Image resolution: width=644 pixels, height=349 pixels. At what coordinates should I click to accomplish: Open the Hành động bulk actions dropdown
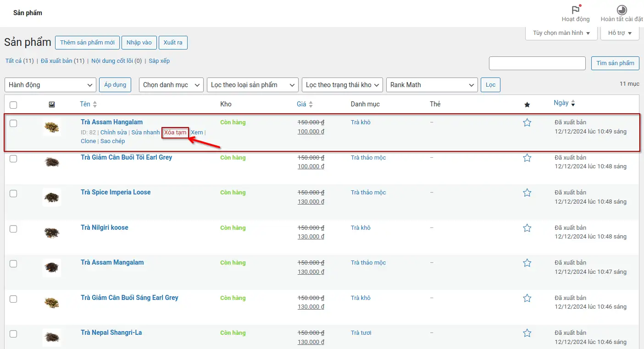(50, 85)
